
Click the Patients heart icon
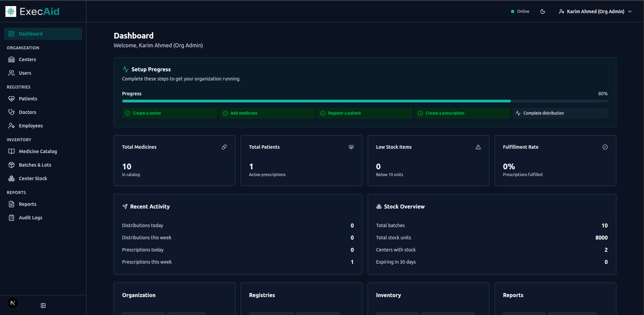point(11,99)
